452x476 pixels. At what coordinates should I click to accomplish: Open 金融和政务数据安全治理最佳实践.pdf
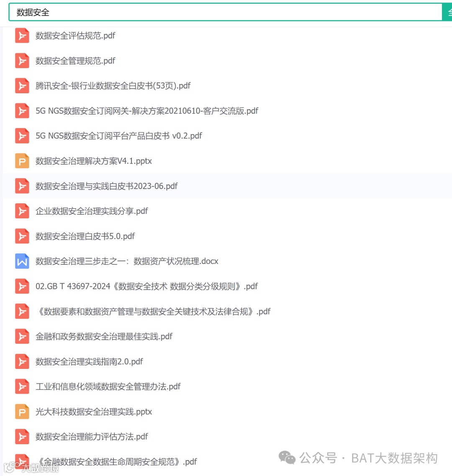click(104, 336)
